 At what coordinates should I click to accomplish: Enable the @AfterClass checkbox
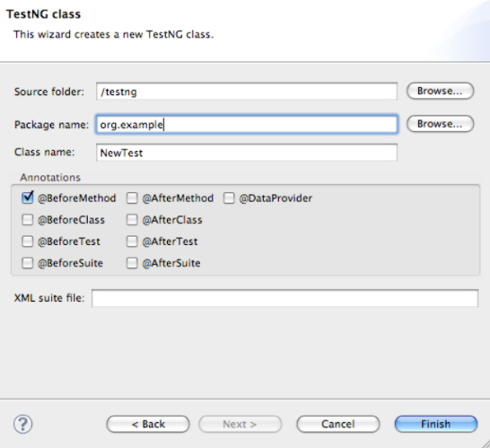[132, 219]
